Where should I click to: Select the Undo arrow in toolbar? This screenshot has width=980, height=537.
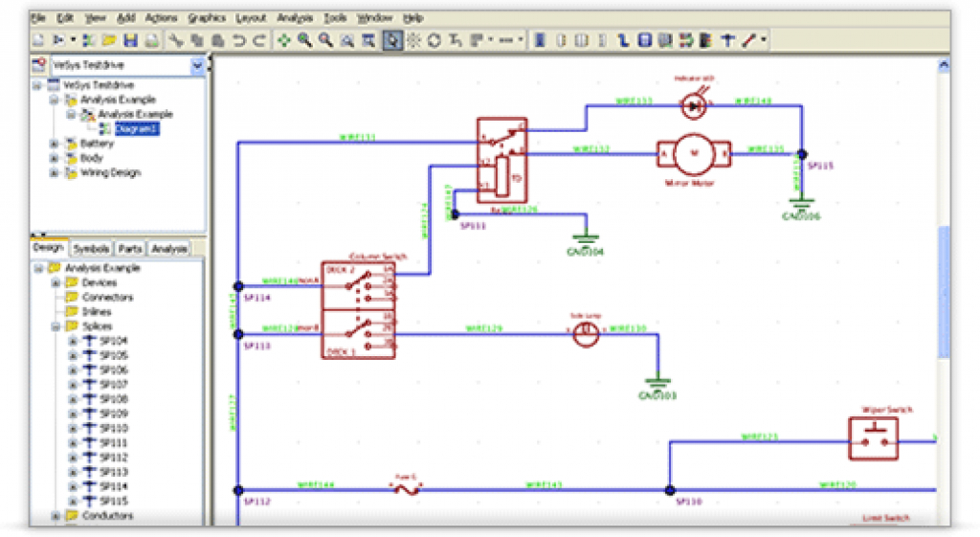click(x=238, y=40)
